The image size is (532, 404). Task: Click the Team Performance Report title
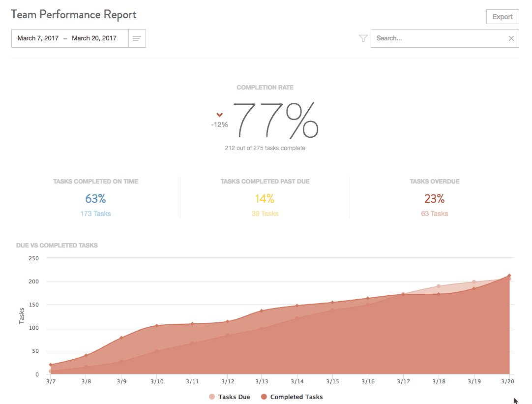73,15
